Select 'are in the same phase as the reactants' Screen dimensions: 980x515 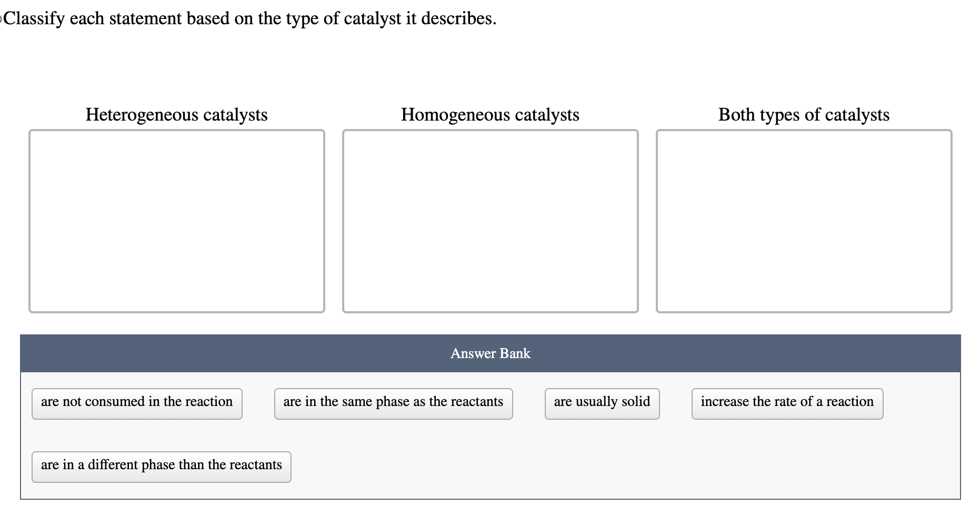393,403
